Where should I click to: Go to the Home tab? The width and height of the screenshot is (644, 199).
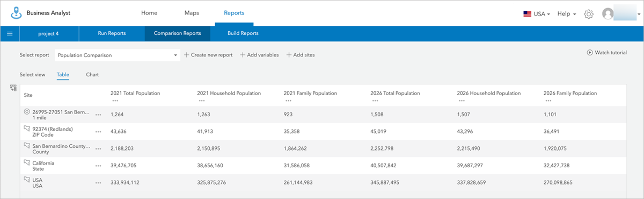pyautogui.click(x=149, y=13)
